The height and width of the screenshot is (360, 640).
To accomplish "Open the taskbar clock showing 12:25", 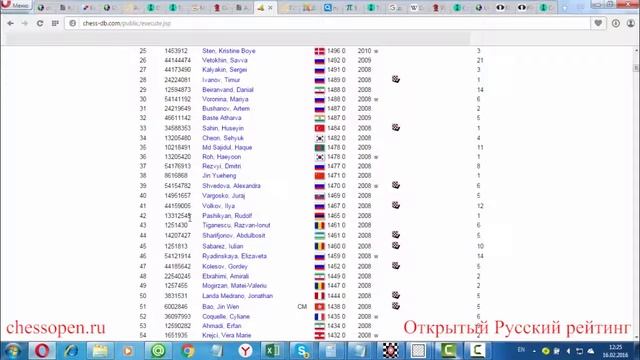I will point(615,351).
